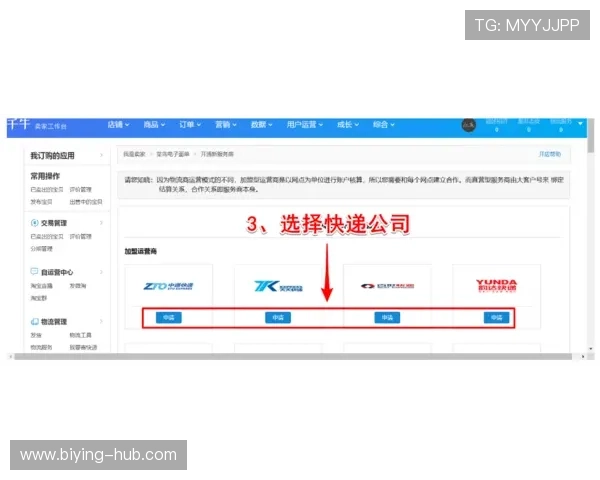This screenshot has height=480, width=600.
Task: Click the 申请 button under ZTO
Action: [x=169, y=317]
